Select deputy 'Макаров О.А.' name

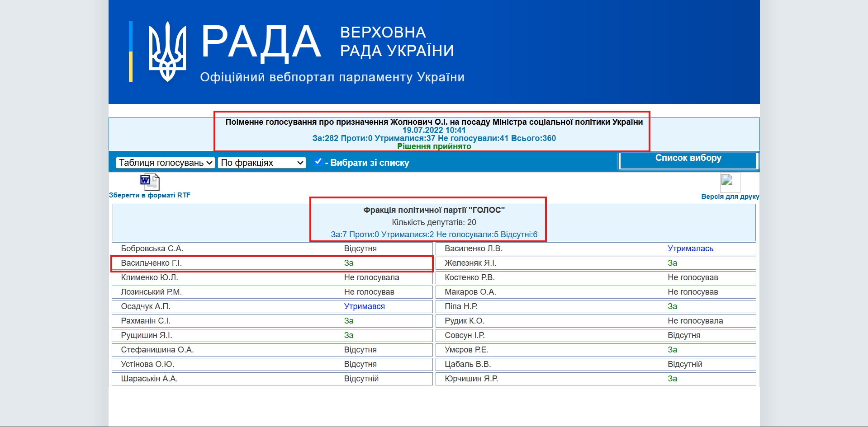pos(470,292)
